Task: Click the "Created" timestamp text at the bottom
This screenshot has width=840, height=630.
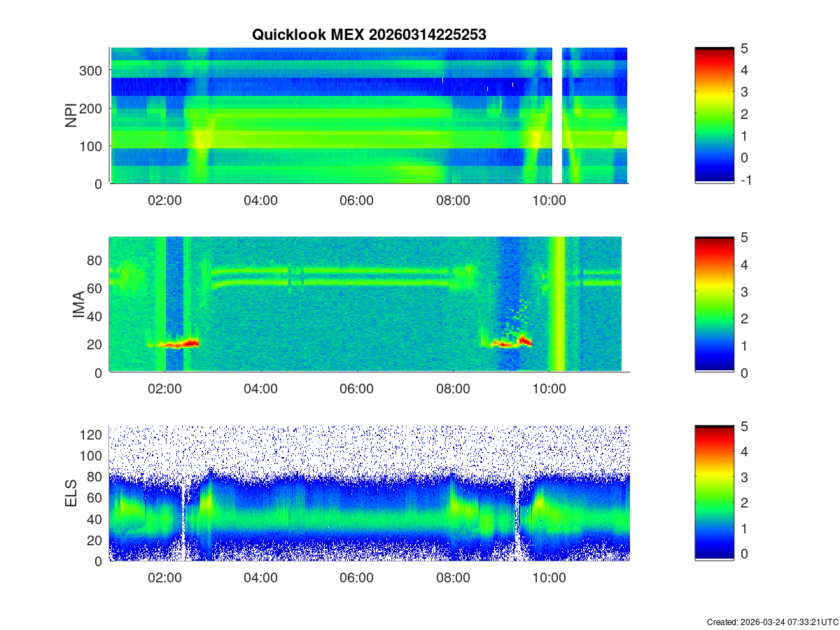Action: pos(772,622)
